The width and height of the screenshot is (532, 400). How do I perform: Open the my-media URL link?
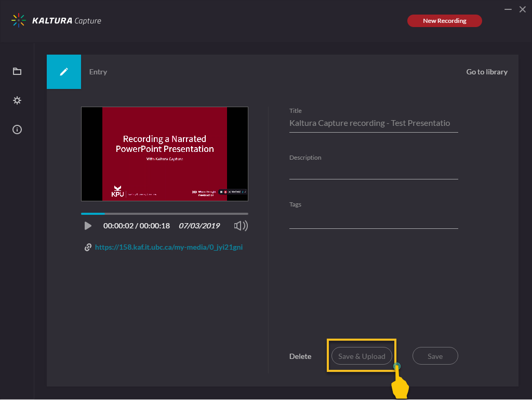coord(169,247)
